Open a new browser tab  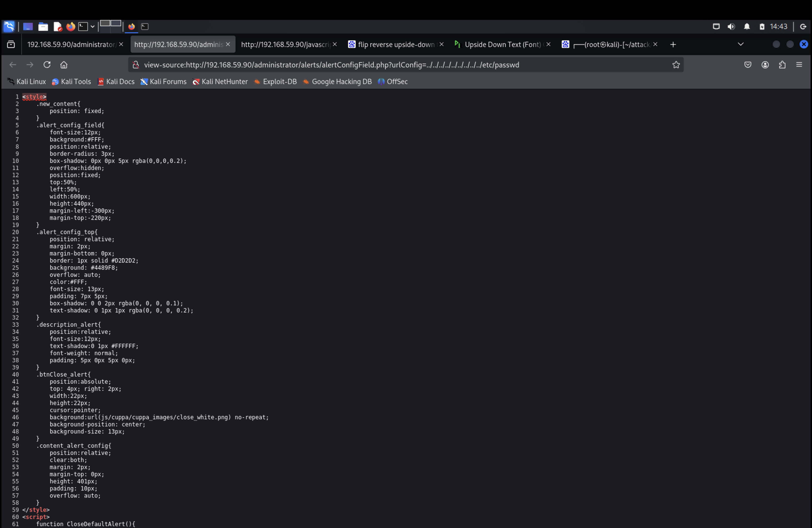673,44
